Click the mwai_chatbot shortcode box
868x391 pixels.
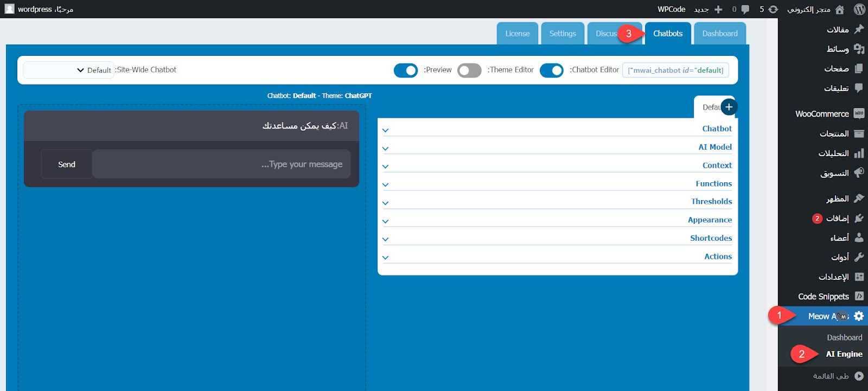click(x=675, y=70)
